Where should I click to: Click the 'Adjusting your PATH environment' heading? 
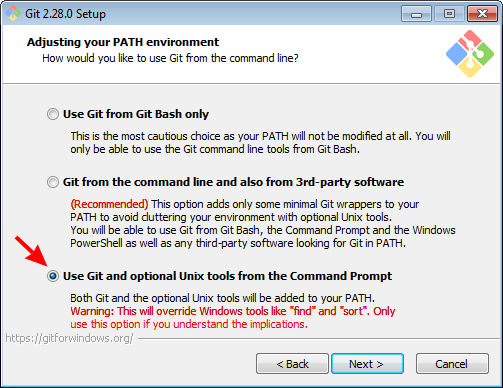tap(123, 42)
